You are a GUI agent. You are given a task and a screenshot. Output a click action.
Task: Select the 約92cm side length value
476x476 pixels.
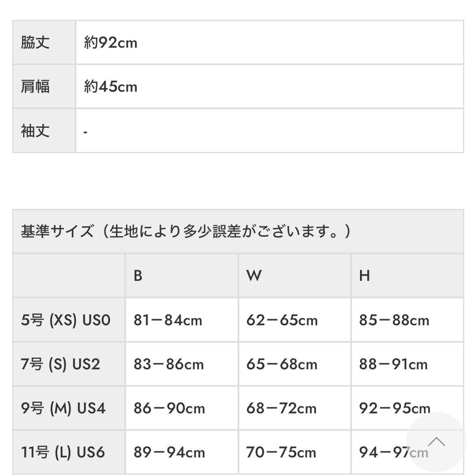tap(111, 43)
